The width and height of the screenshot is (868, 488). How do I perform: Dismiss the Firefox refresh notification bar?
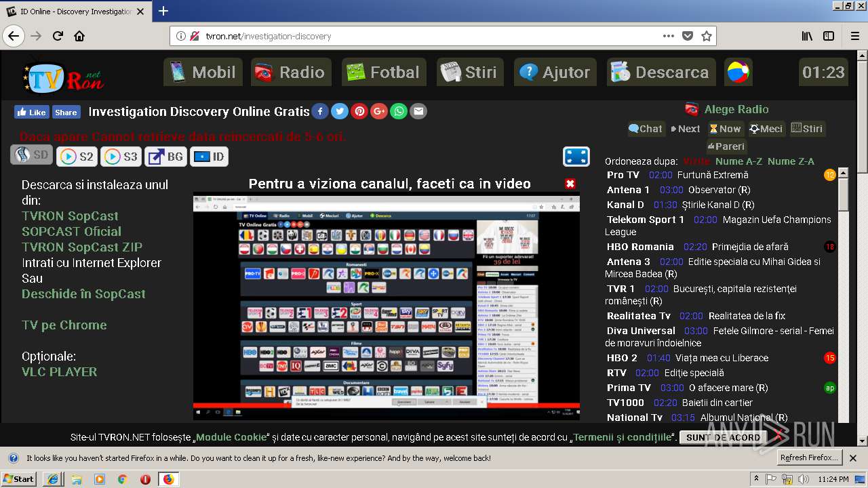(853, 457)
